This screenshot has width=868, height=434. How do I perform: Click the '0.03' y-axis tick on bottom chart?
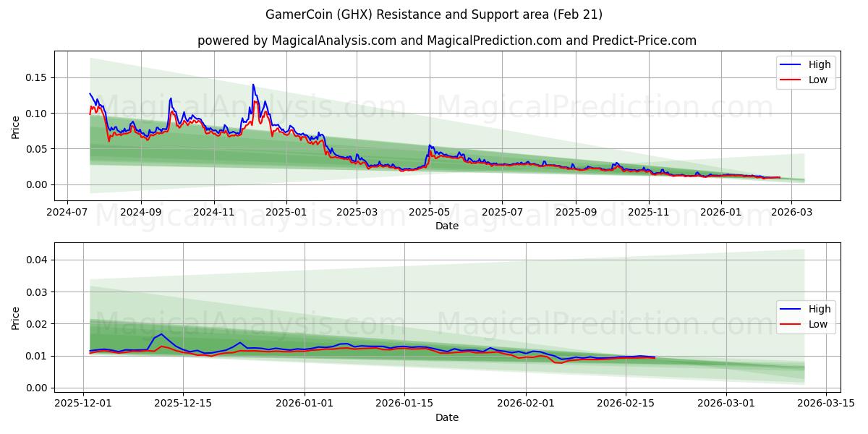tap(38, 292)
